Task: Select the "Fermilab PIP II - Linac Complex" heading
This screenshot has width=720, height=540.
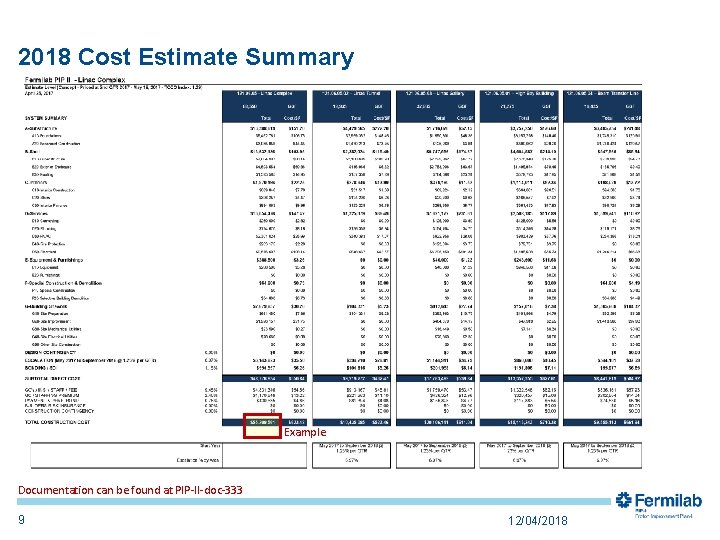Action: click(x=75, y=79)
